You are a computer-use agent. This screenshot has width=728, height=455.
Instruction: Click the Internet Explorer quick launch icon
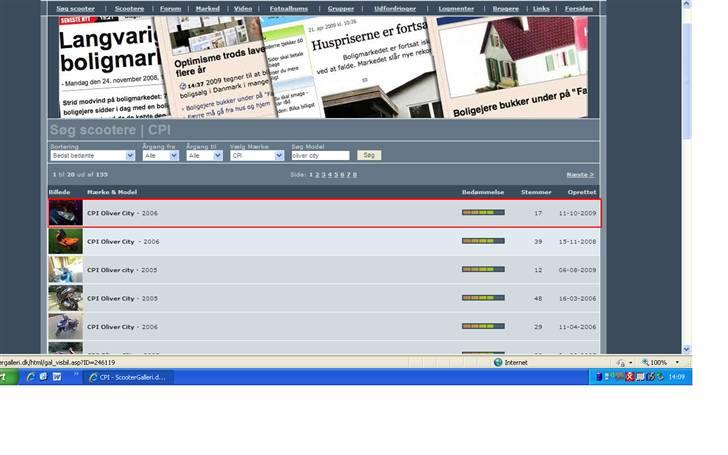31,377
